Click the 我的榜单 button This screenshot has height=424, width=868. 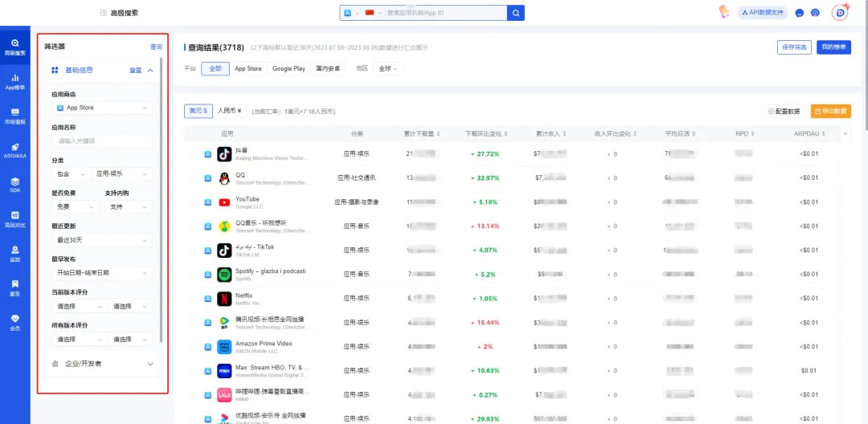point(833,47)
